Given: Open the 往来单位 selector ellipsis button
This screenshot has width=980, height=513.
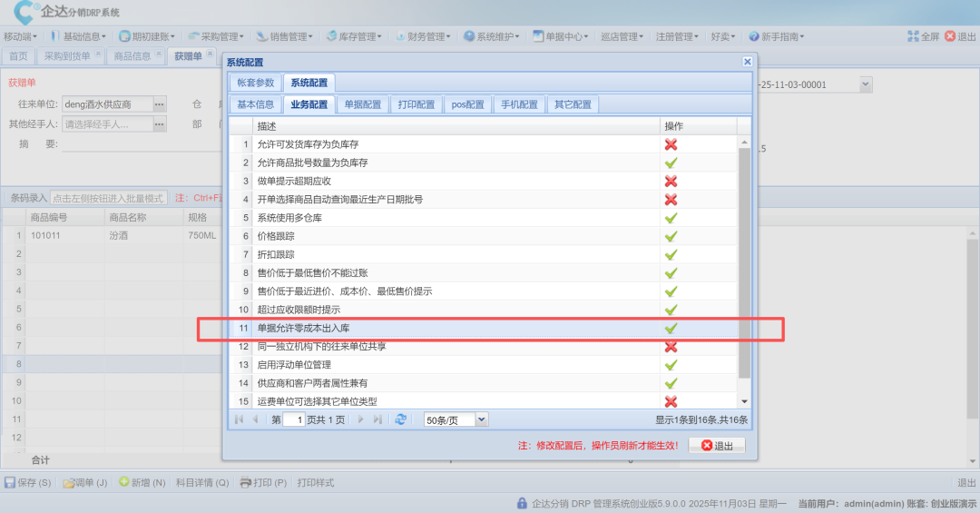Looking at the screenshot, I should click(x=160, y=104).
